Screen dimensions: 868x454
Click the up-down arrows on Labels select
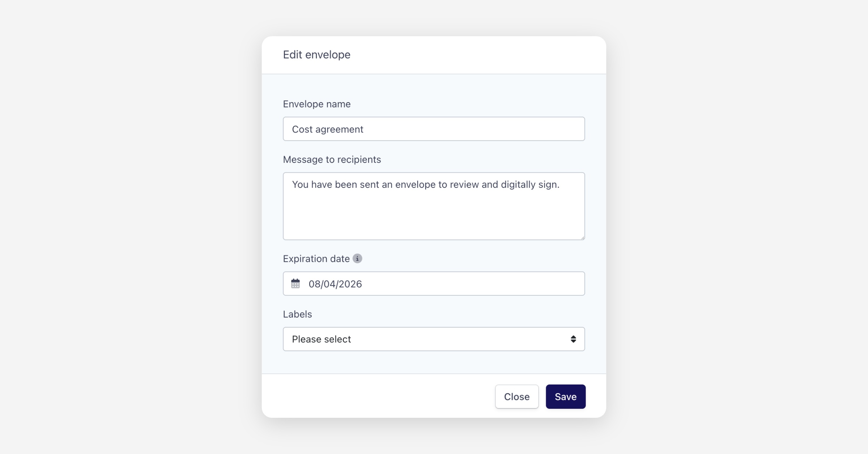[x=573, y=339]
